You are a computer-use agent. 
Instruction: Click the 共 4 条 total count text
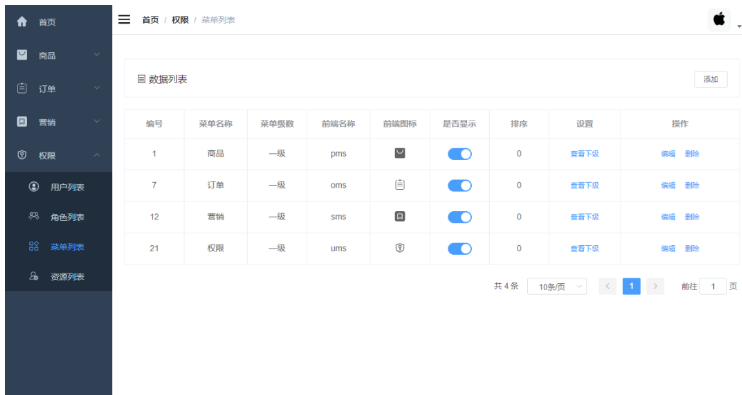(506, 286)
